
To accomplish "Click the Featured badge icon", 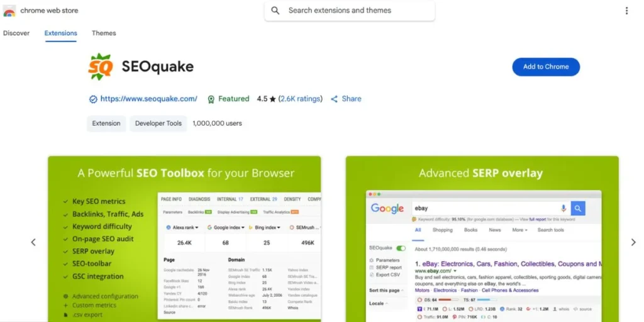I will 211,99.
